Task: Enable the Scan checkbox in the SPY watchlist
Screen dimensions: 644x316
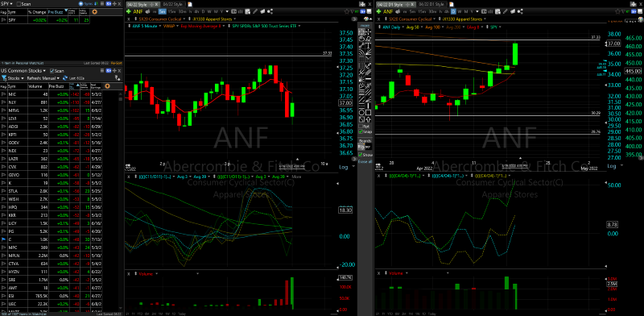Action: pyautogui.click(x=19, y=4)
